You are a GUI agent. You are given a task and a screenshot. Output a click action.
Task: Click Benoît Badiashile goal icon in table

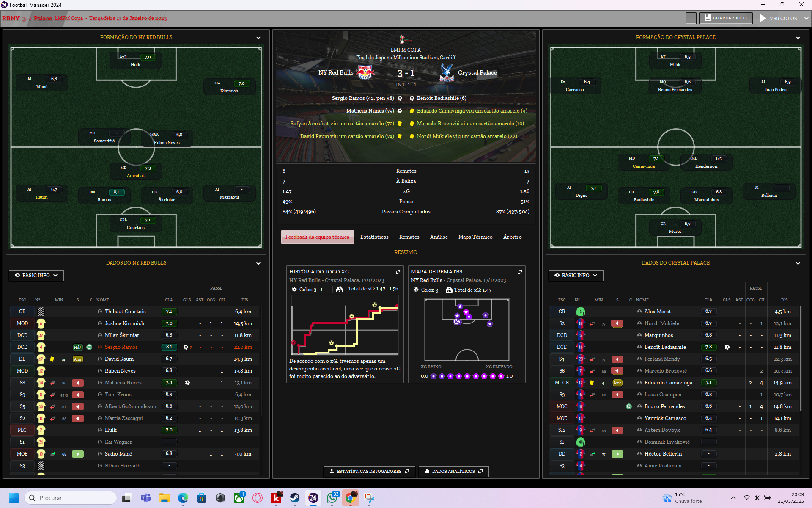tap(727, 347)
